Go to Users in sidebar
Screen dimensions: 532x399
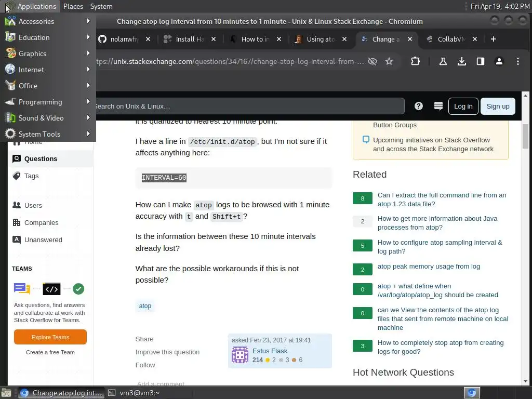(33, 205)
